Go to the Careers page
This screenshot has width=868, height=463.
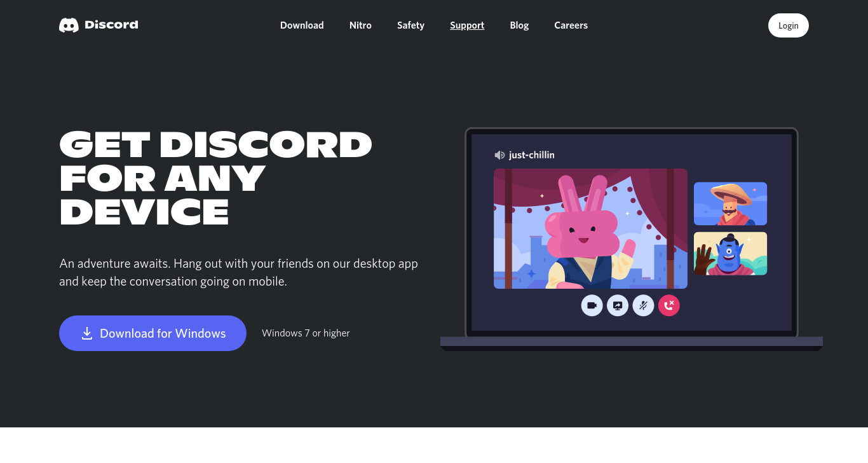(571, 25)
